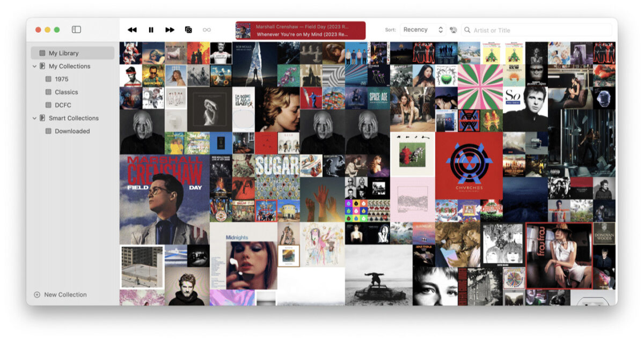Open the DCFC collection
644x340 pixels.
(x=63, y=105)
